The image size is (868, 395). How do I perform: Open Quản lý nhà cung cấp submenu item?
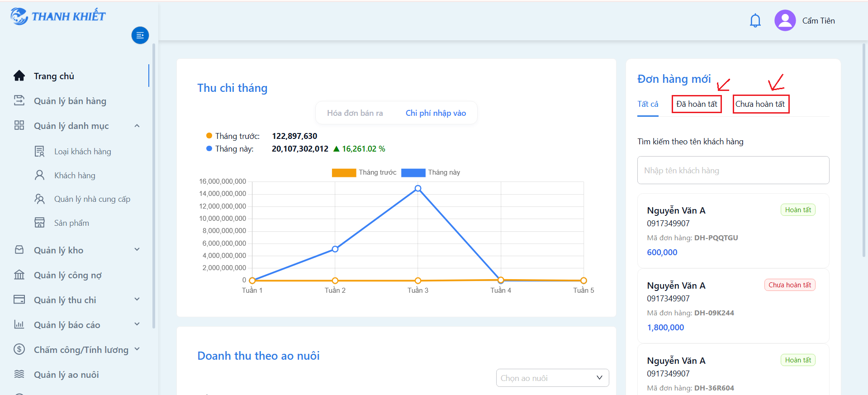(92, 199)
